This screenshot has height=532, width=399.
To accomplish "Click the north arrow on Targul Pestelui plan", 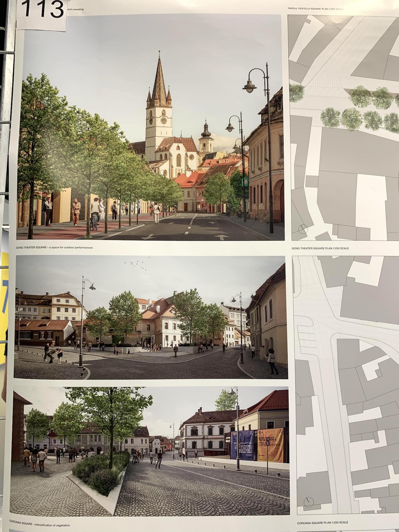I will pos(302,228).
